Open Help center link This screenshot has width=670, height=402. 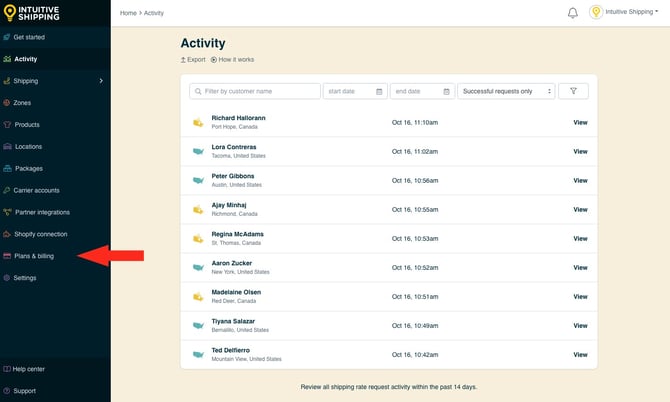pyautogui.click(x=28, y=369)
